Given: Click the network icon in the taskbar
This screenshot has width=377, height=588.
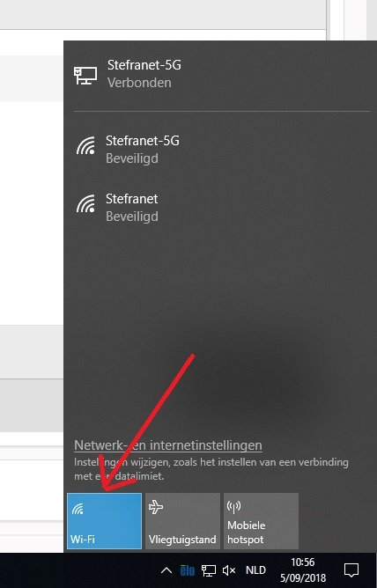Looking at the screenshot, I should 209,570.
